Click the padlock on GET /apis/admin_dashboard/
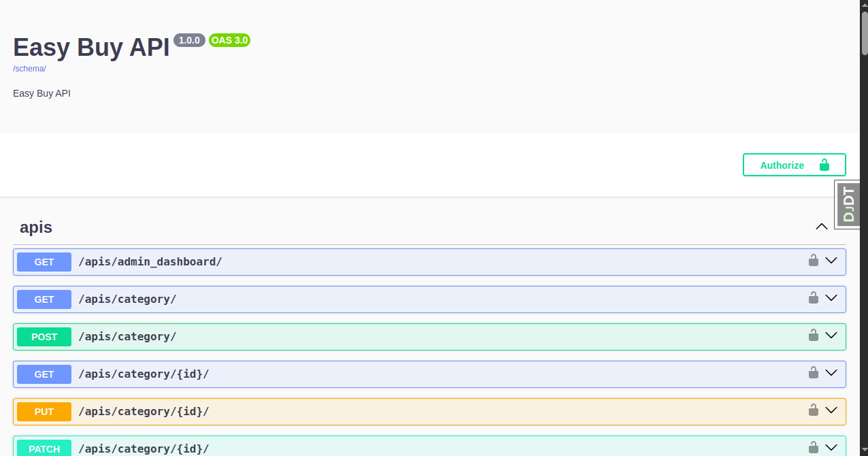 (x=813, y=260)
